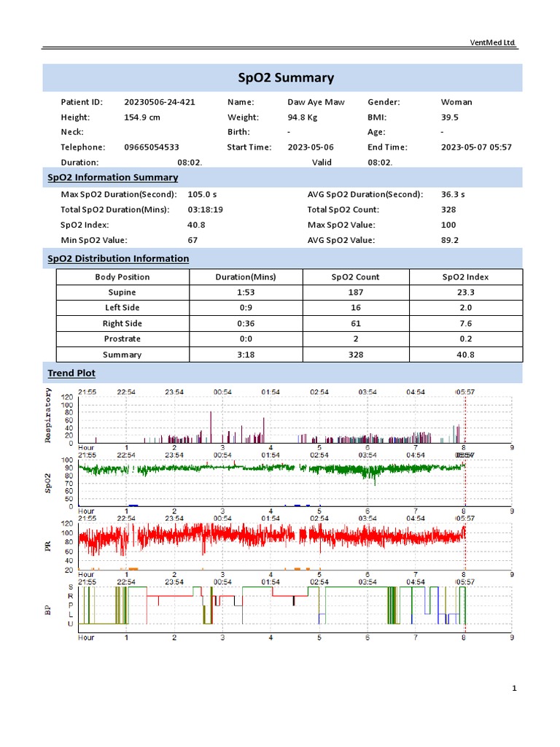Image resolution: width=560 pixels, height=747 pixels.
Task: Click the Trend Plot heading
Action: tap(71, 373)
